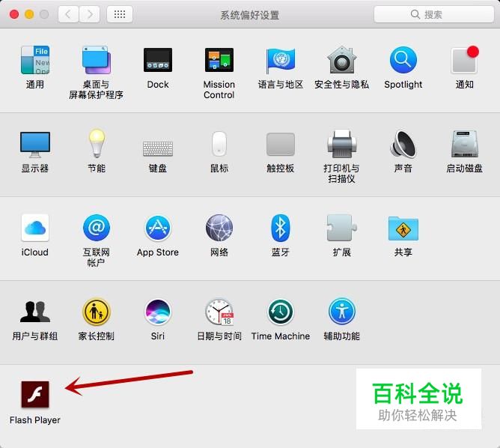500x448 pixels.
Task: Open Startup Disk (启动磁盘) preferences
Action: pyautogui.click(x=465, y=144)
